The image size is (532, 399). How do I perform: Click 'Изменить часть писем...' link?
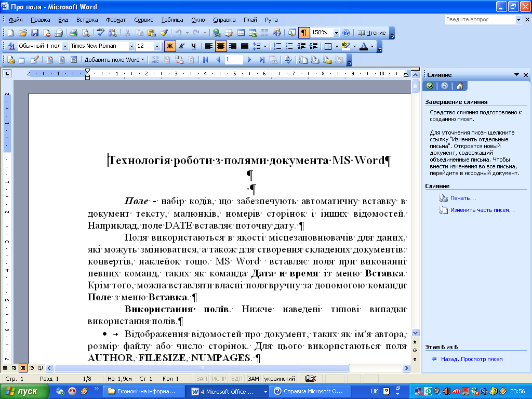coord(483,210)
